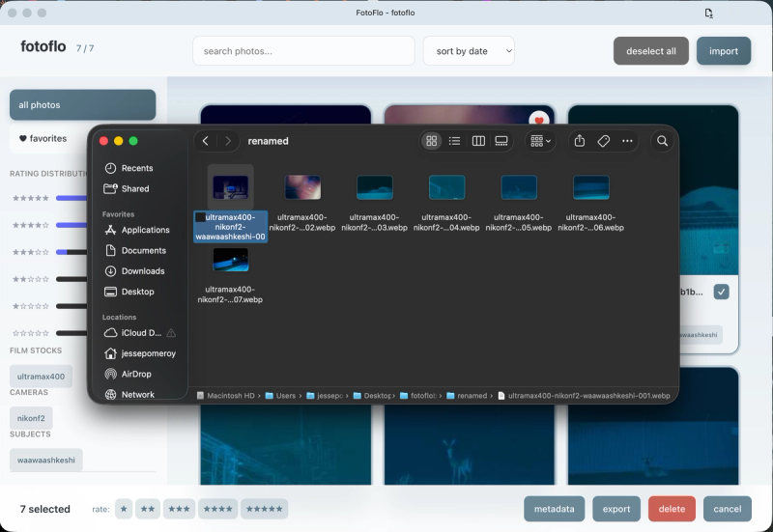Click the nikonf2 camera tag
Viewport: 773px width, 532px height.
pyautogui.click(x=31, y=418)
